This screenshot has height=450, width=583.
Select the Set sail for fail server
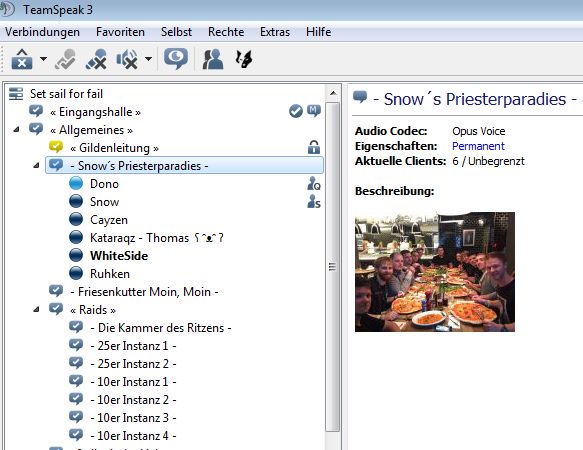click(x=66, y=94)
